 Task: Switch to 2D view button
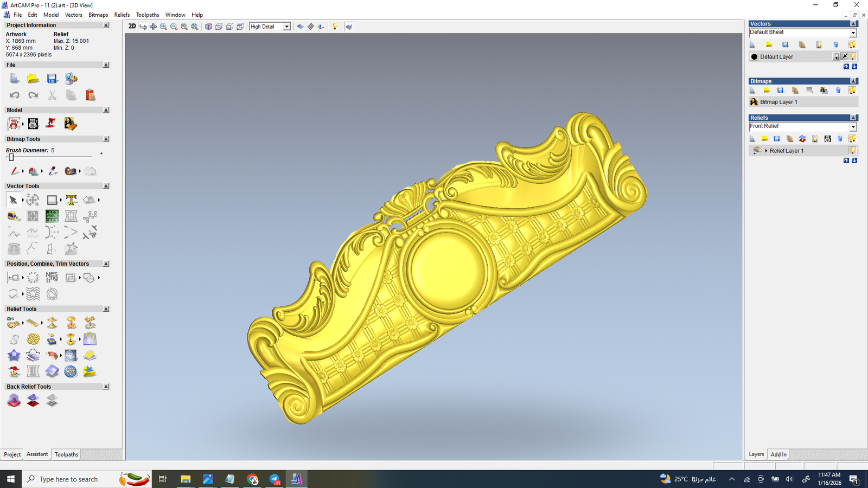click(x=132, y=27)
